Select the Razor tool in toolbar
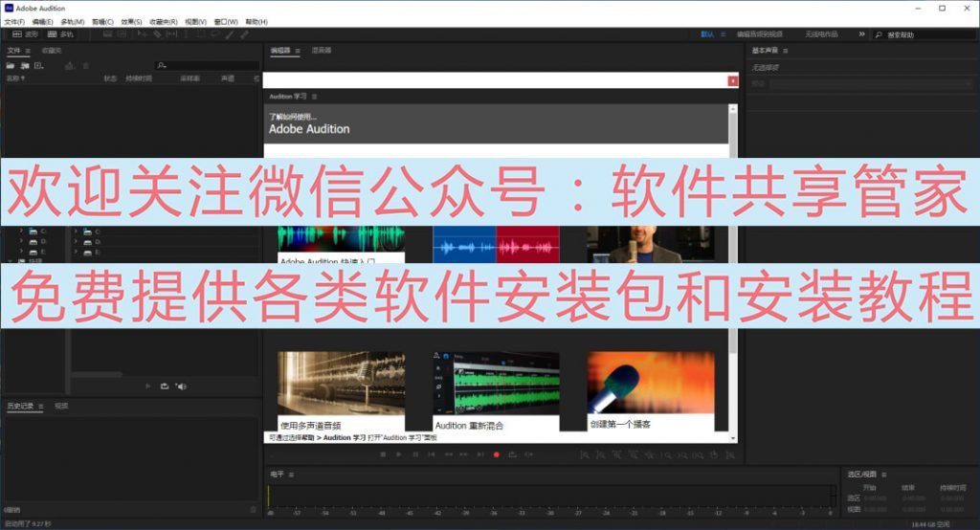The width and height of the screenshot is (980, 530). [157, 34]
